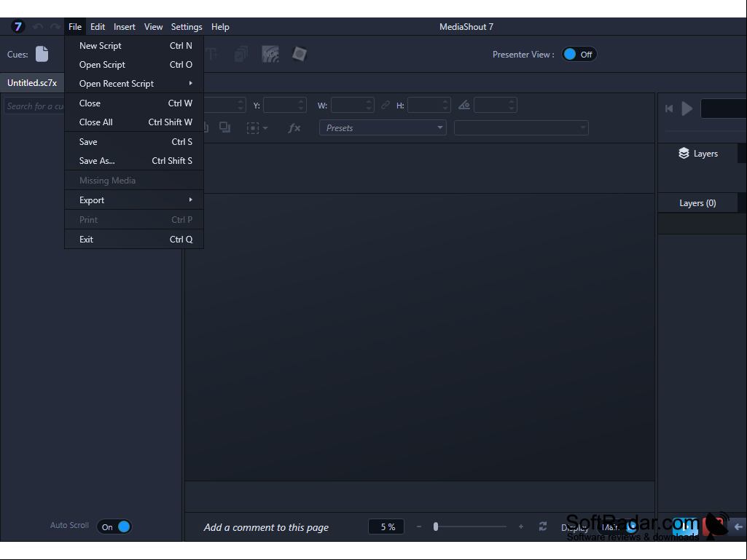Click the W width input field
The height and width of the screenshot is (560, 747).
tap(352, 106)
